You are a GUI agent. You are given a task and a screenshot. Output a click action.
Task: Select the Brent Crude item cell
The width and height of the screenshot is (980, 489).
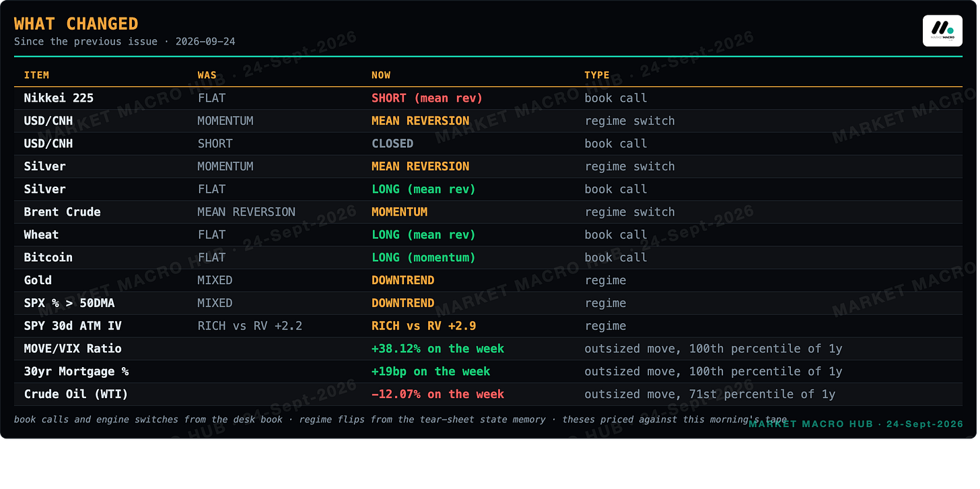[62, 212]
